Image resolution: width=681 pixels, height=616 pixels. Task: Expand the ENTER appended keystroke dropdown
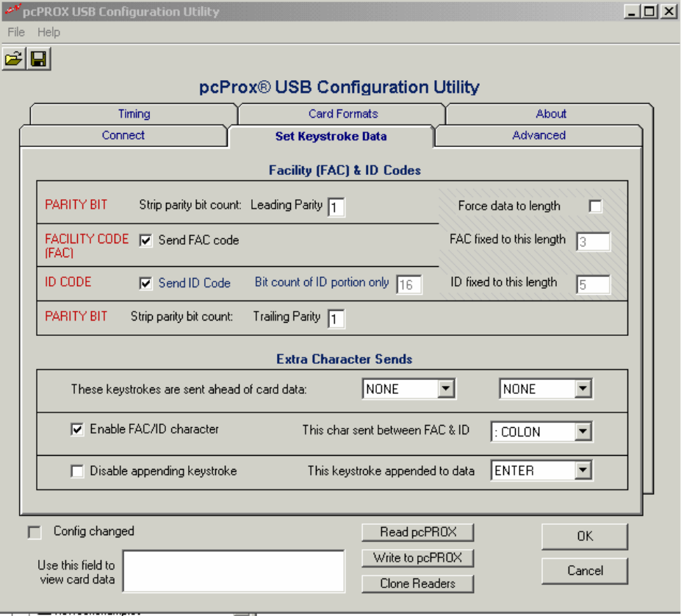point(583,470)
